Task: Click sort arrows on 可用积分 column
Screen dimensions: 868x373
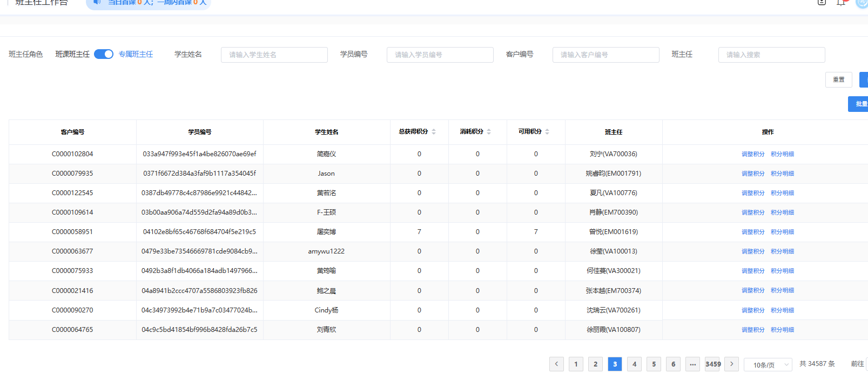Action: [x=547, y=132]
